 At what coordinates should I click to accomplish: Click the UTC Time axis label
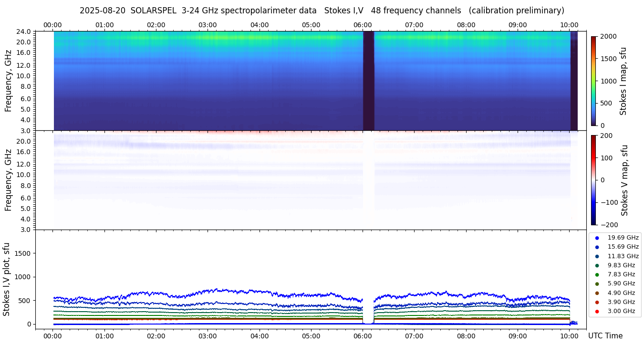pyautogui.click(x=605, y=336)
